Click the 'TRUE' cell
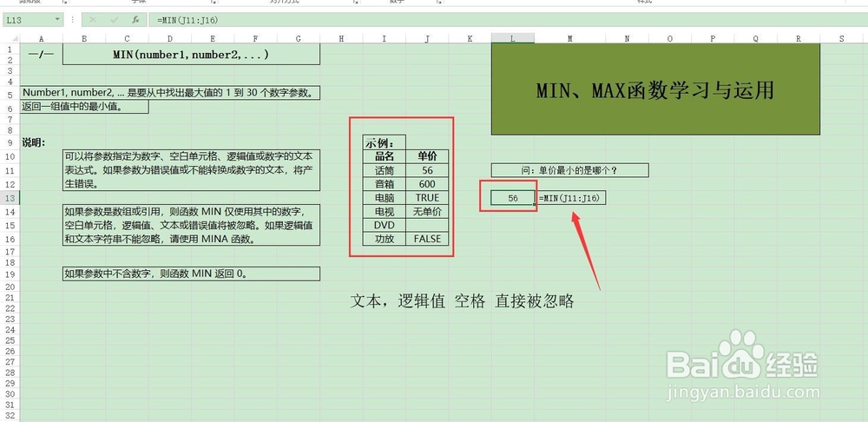The height and width of the screenshot is (422, 868). 427,198
